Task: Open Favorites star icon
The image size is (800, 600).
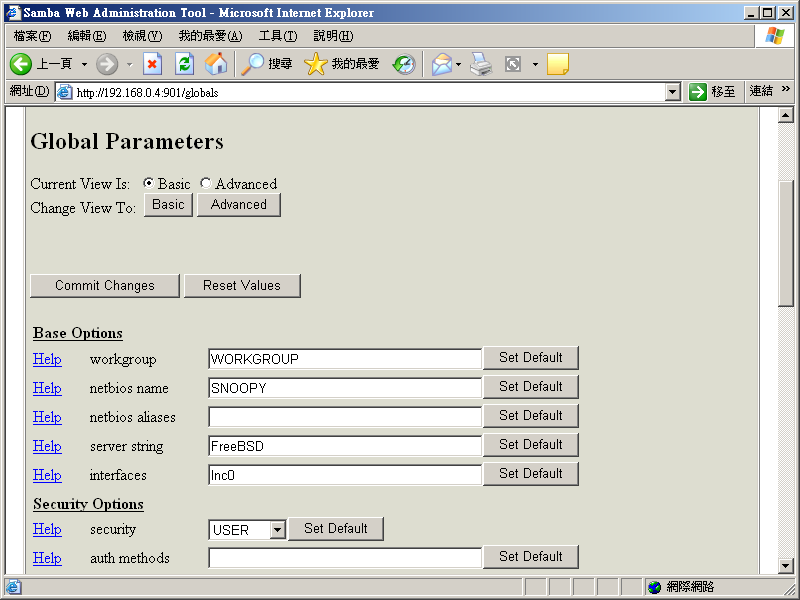Action: (316, 64)
